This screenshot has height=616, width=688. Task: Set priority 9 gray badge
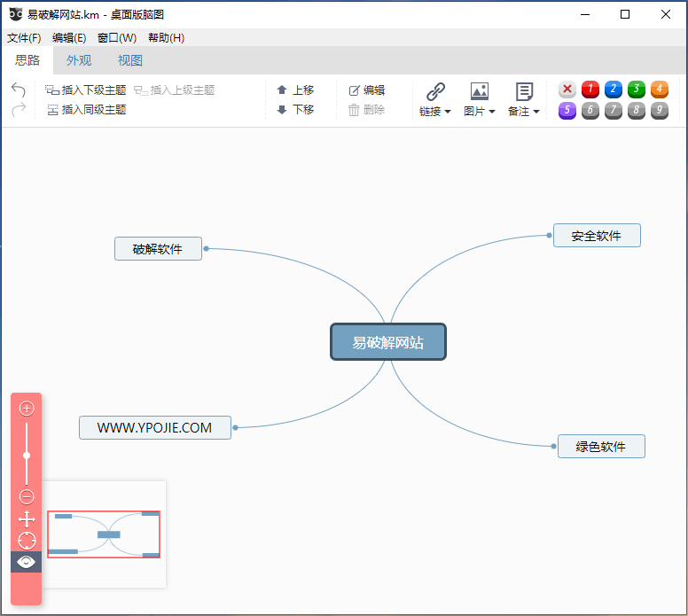click(x=660, y=111)
